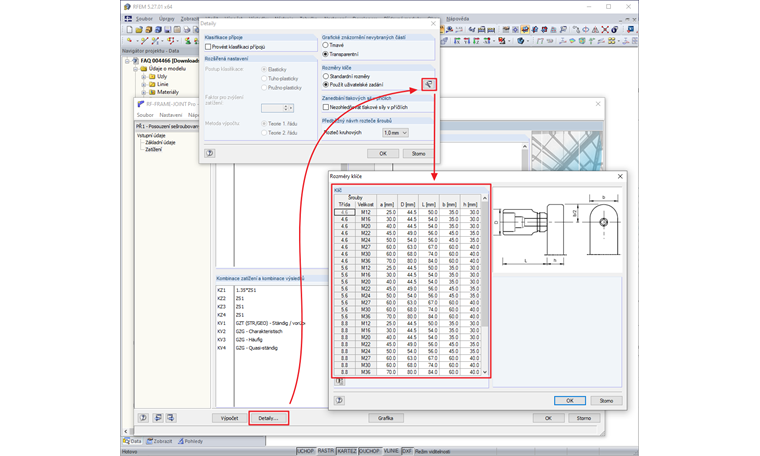Toggle RASTR in the status bar
The width and height of the screenshot is (760, 456).
[326, 451]
